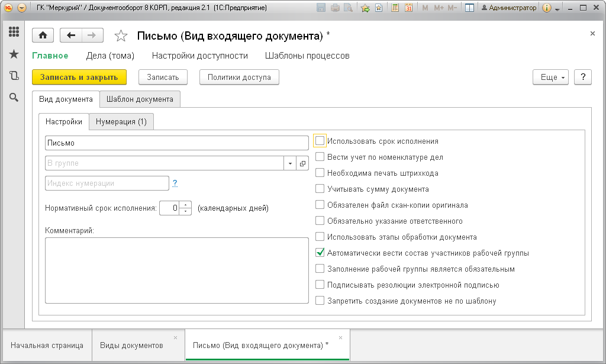
Task: Click Записать и закрыть button
Action: click(x=79, y=78)
